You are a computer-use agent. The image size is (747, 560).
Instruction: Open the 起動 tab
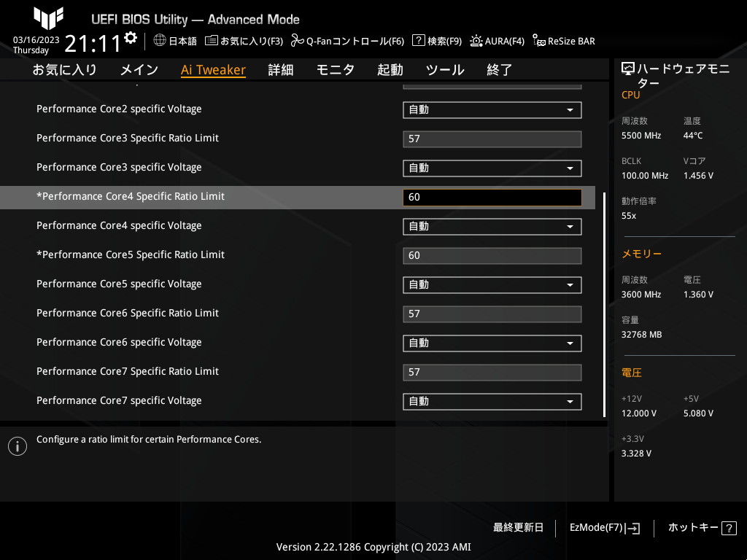(x=390, y=70)
